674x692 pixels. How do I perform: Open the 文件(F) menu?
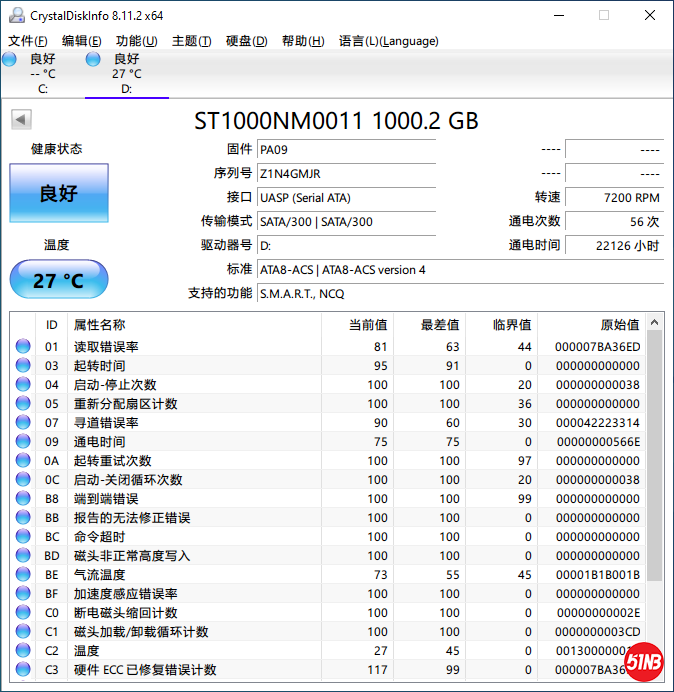27,41
